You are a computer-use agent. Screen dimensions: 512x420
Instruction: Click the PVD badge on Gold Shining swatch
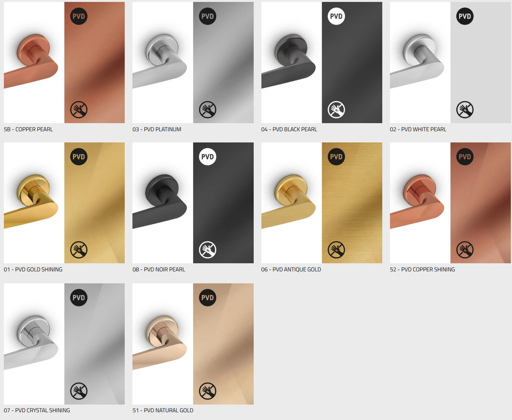(x=79, y=157)
